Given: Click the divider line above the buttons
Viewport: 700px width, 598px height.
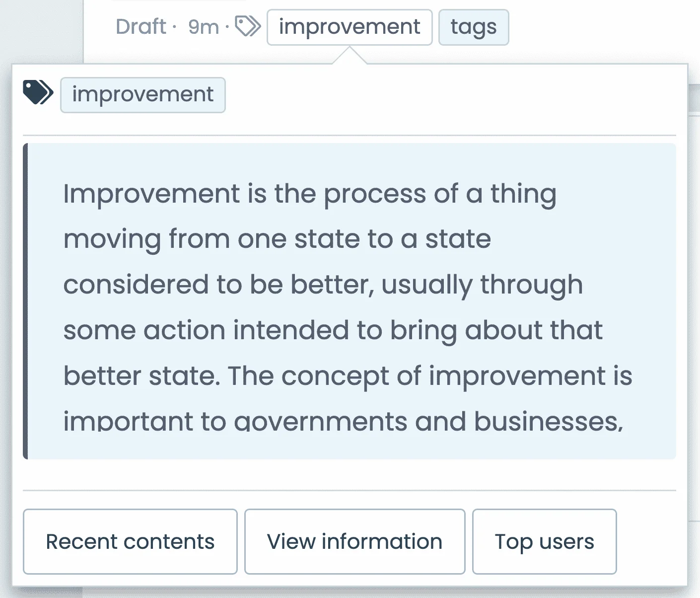Looking at the screenshot, I should tap(350, 491).
